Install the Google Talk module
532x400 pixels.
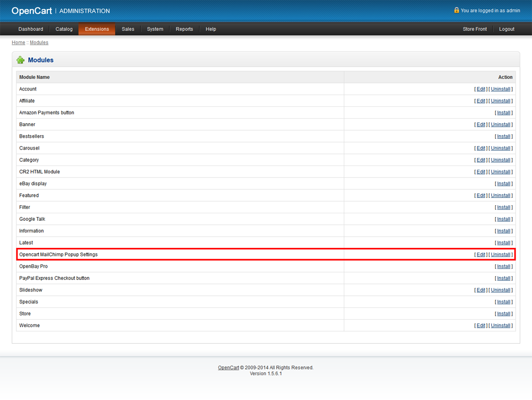[x=503, y=219]
